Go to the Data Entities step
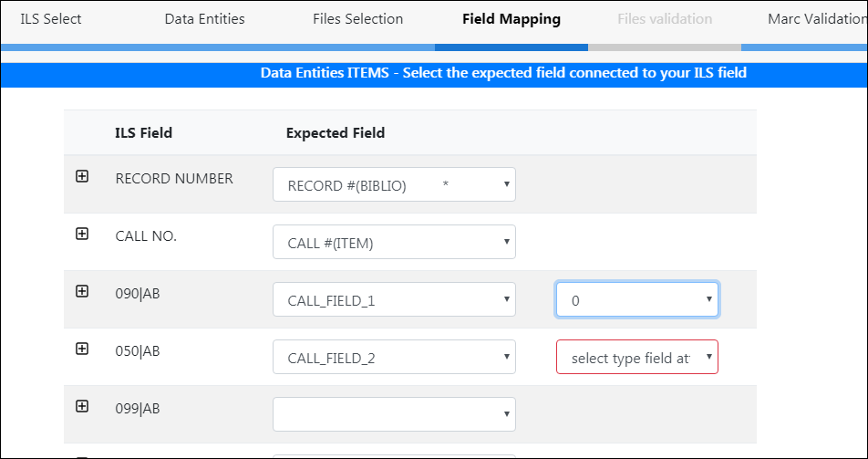868x459 pixels. tap(205, 19)
